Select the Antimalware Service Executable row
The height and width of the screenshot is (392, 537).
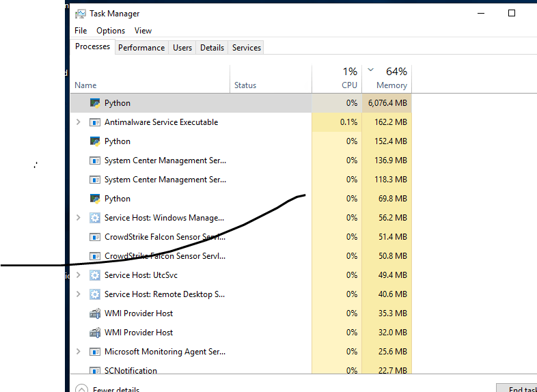241,122
